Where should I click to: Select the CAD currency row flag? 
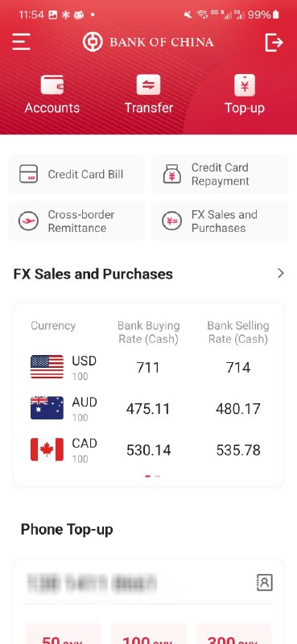47,449
